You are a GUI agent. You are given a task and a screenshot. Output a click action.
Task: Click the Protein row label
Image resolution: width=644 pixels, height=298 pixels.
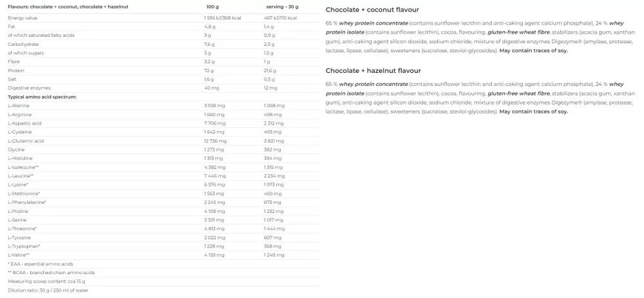point(16,70)
